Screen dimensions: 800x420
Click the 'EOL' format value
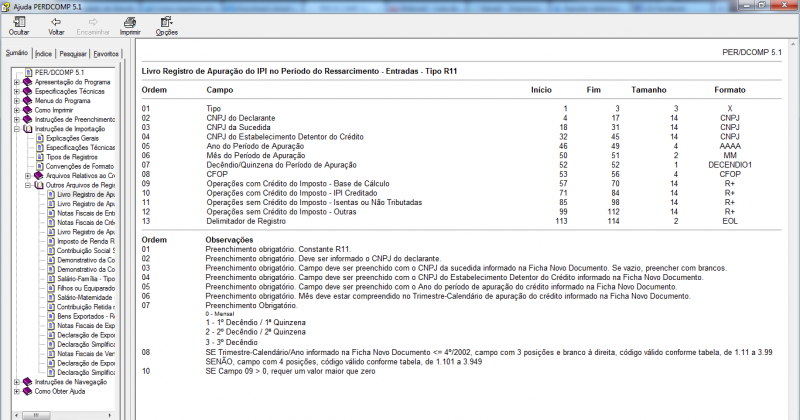pyautogui.click(x=730, y=221)
